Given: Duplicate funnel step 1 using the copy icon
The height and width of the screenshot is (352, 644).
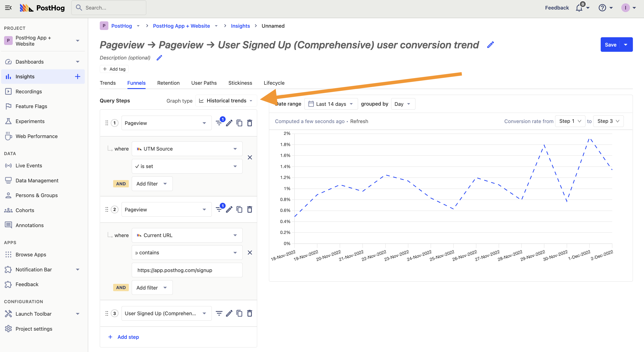Looking at the screenshot, I should click(x=239, y=123).
